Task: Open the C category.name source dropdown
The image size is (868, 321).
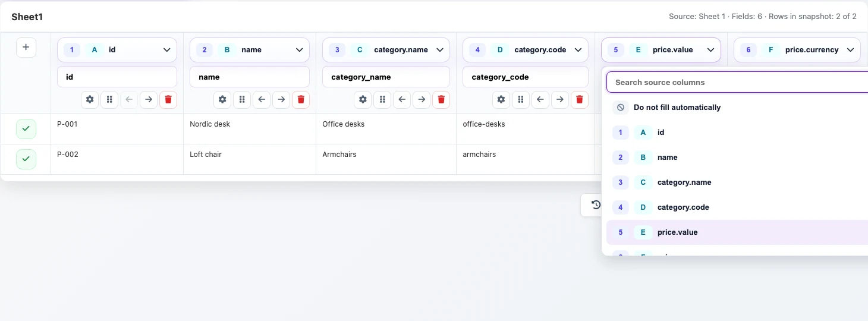Action: point(386,50)
